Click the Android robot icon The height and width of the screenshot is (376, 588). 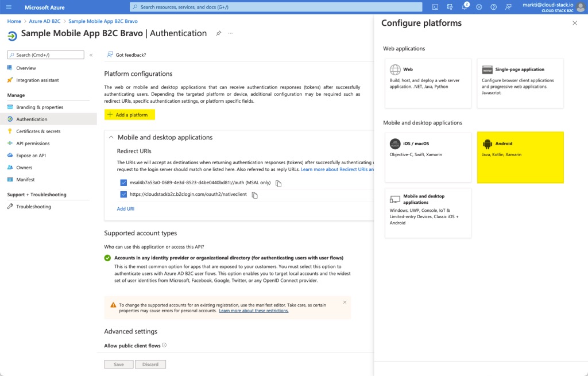tap(487, 144)
